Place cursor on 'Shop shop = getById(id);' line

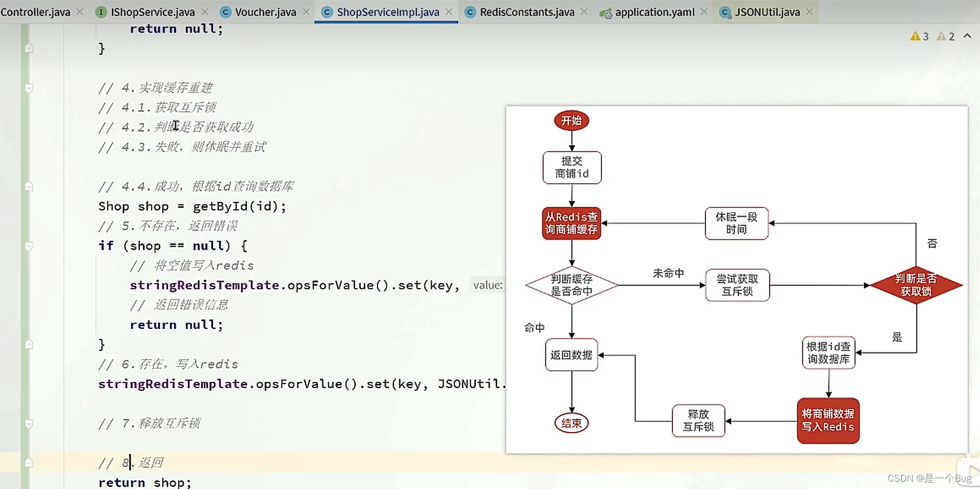pyautogui.click(x=192, y=206)
